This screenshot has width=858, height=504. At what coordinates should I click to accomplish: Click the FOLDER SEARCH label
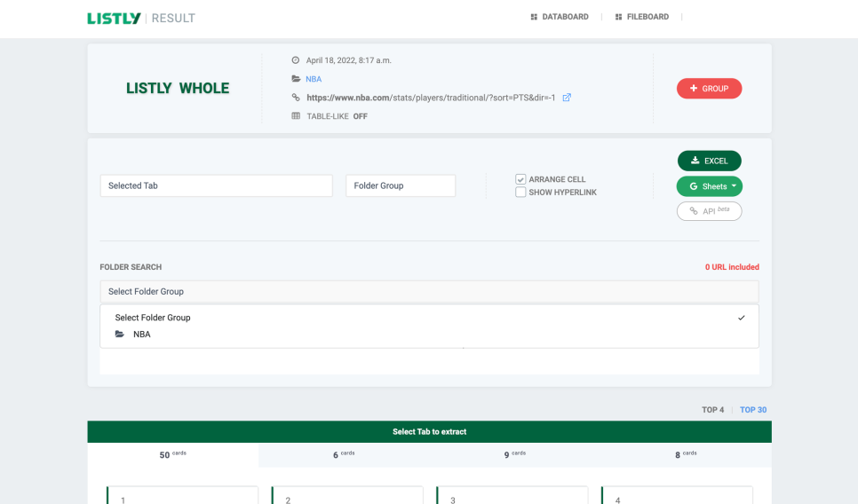tap(131, 267)
